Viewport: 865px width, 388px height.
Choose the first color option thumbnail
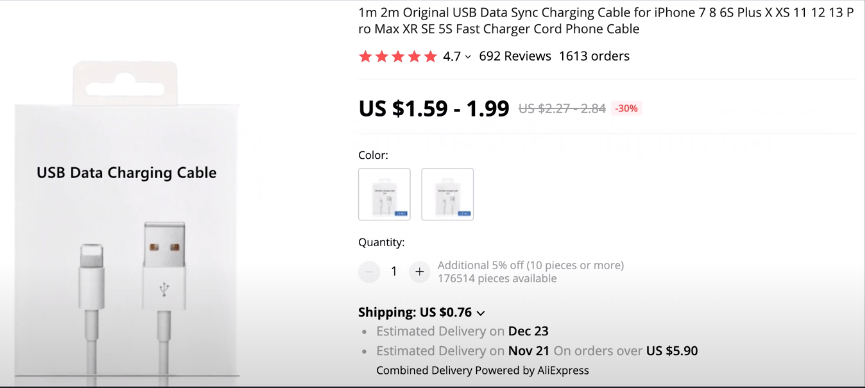[x=385, y=194]
